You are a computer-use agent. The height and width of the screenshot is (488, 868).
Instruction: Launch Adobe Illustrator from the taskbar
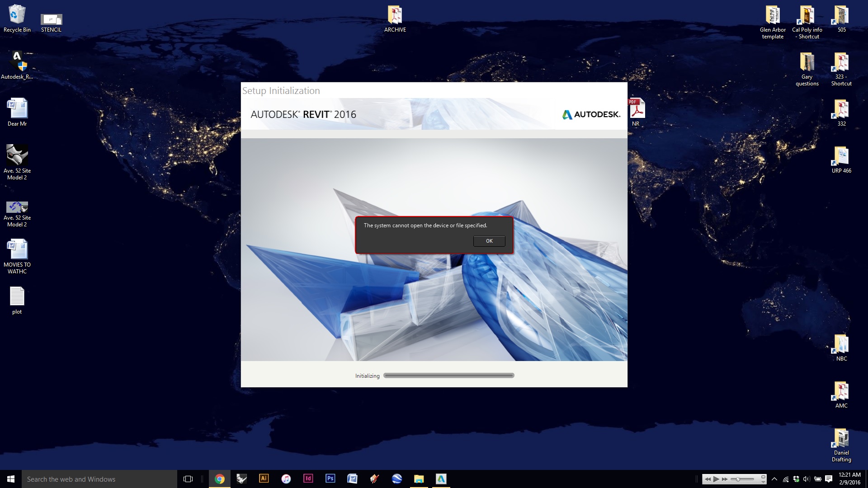pos(264,479)
